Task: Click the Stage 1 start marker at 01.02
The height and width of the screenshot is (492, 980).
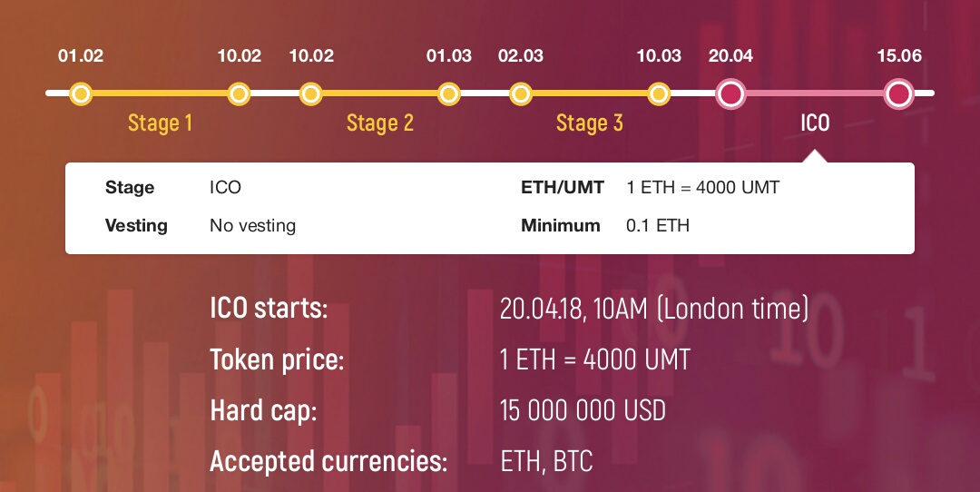Action: 81,93
